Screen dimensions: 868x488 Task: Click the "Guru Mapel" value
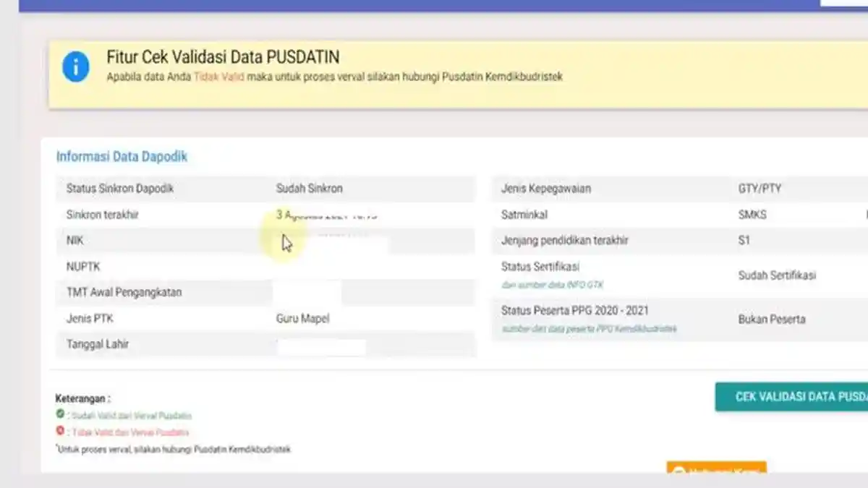pos(303,319)
